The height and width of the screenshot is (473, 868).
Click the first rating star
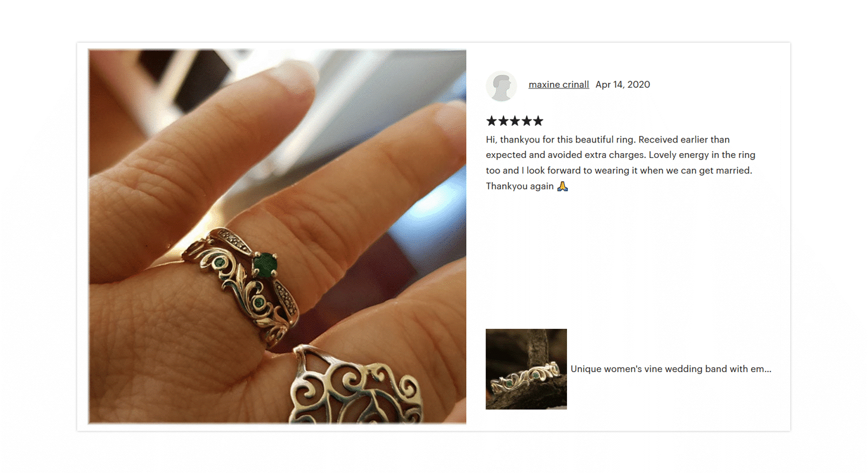click(492, 121)
